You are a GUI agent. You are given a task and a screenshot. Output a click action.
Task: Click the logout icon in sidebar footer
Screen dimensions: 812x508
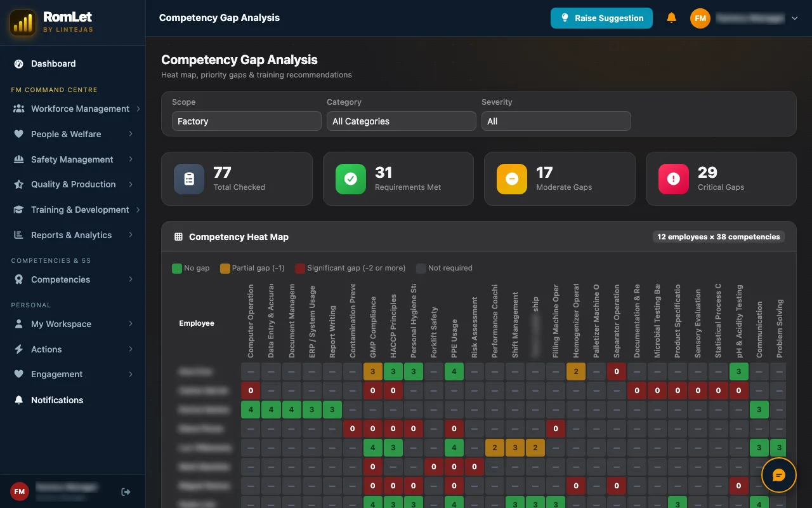pos(126,491)
